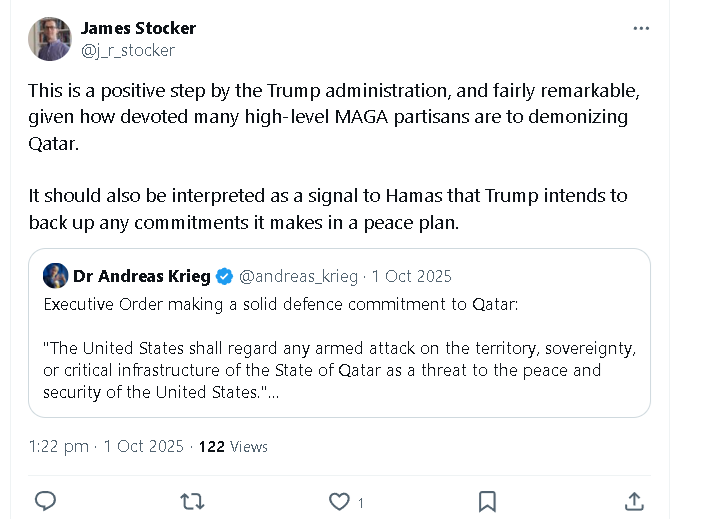The image size is (701, 519).
Task: Open the quoted Executive Order tweet text
Action: (339, 348)
